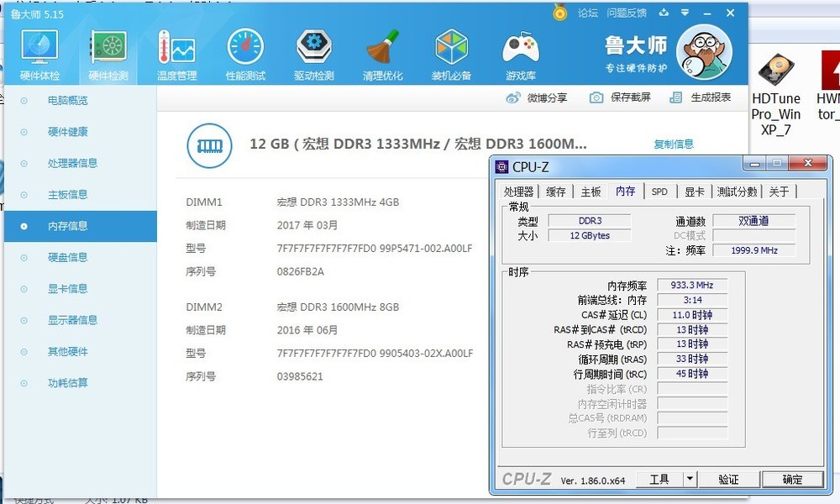
Task: Click 11.0 时钟 CAS latency value
Action: click(x=692, y=315)
